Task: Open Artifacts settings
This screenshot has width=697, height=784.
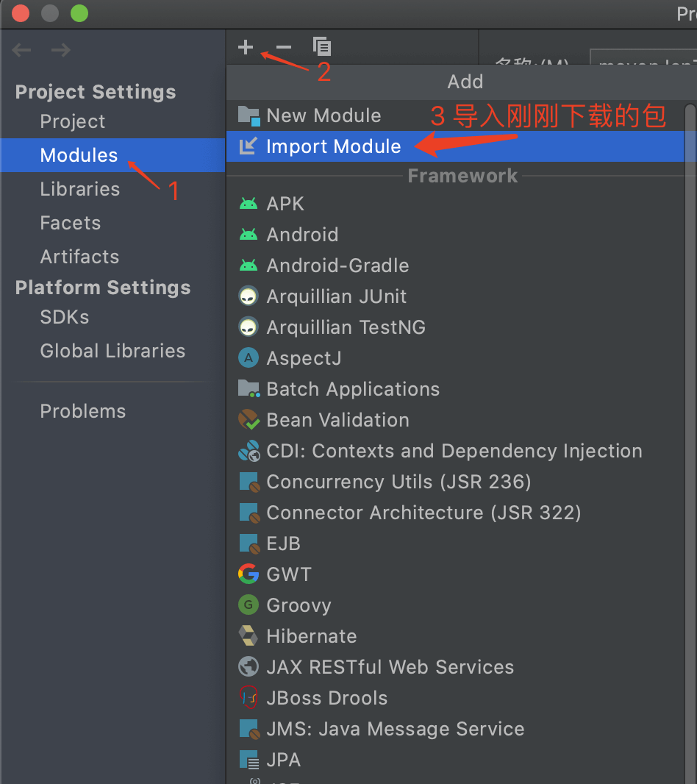Action: coord(113,257)
